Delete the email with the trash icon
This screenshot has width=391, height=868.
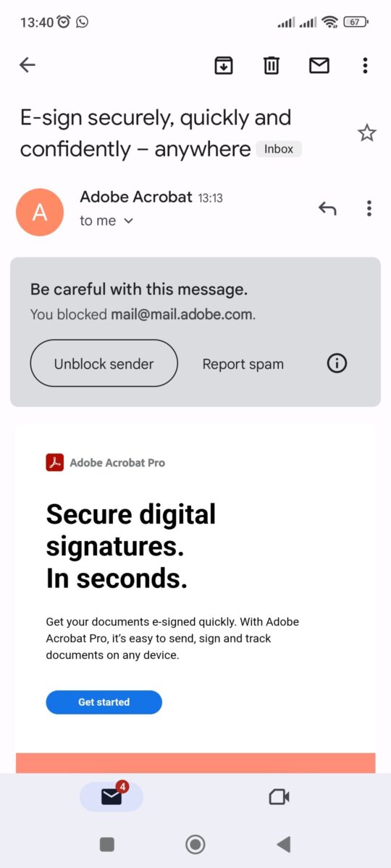[x=271, y=65]
